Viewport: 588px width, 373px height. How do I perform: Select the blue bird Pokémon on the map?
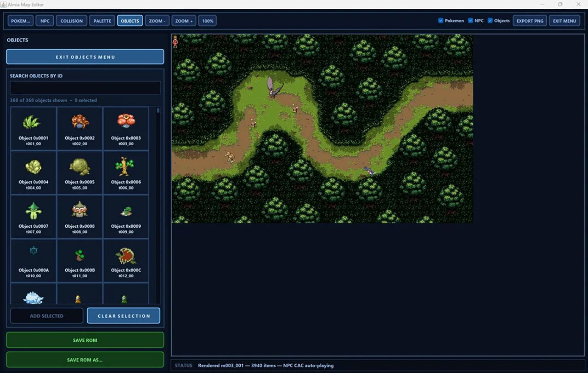370,171
